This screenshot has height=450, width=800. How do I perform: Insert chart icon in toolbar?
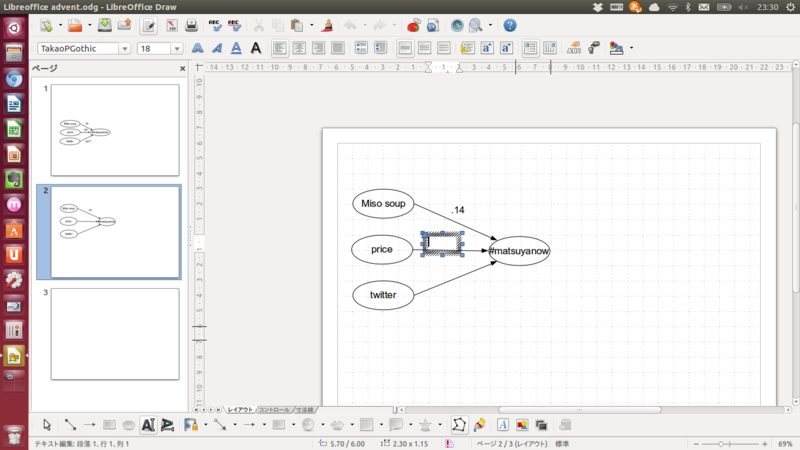(414, 25)
